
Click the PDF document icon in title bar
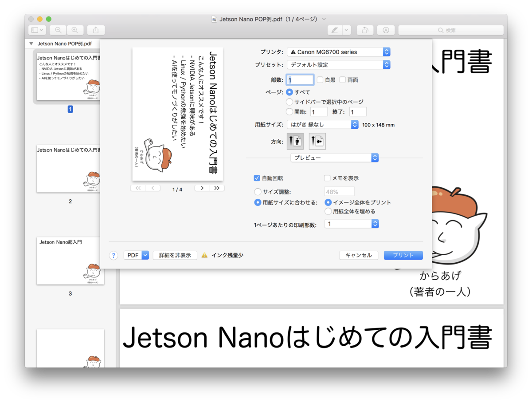(215, 19)
